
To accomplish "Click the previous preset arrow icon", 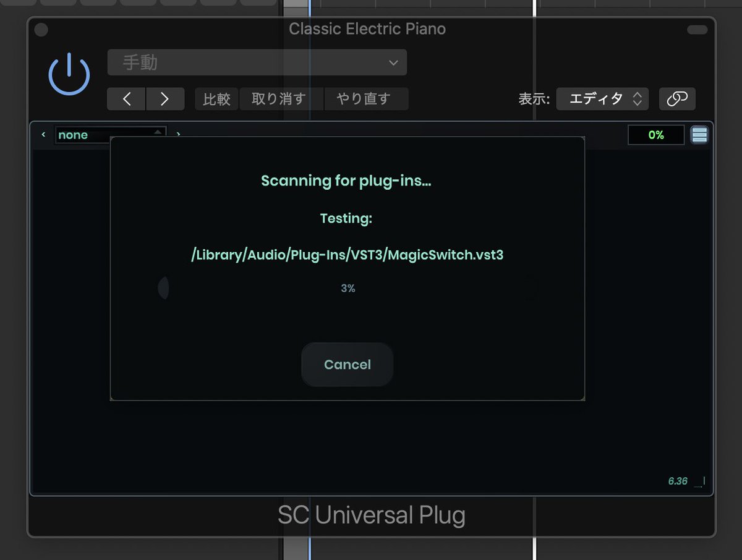I will tap(126, 98).
